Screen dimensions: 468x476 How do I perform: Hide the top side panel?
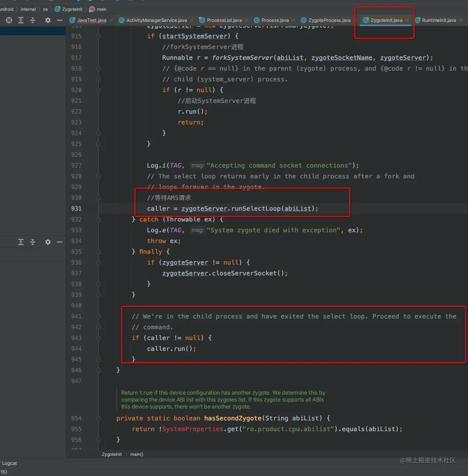pyautogui.click(x=60, y=20)
